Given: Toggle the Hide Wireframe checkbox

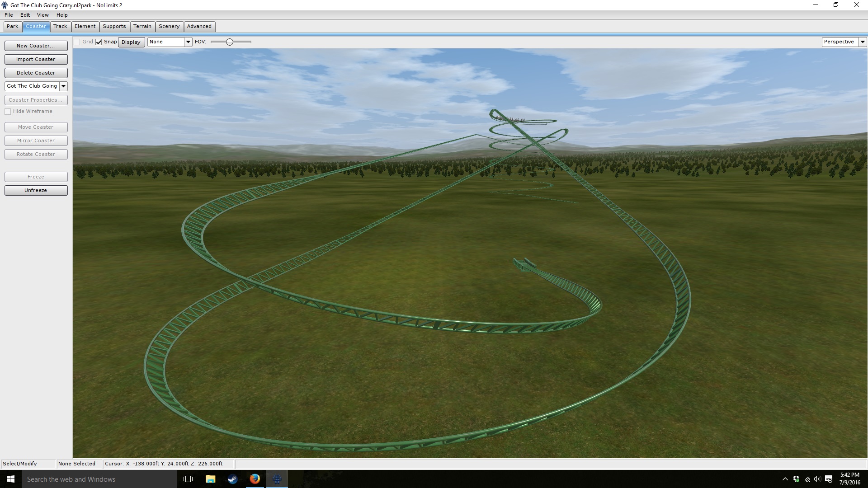Looking at the screenshot, I should click(8, 112).
